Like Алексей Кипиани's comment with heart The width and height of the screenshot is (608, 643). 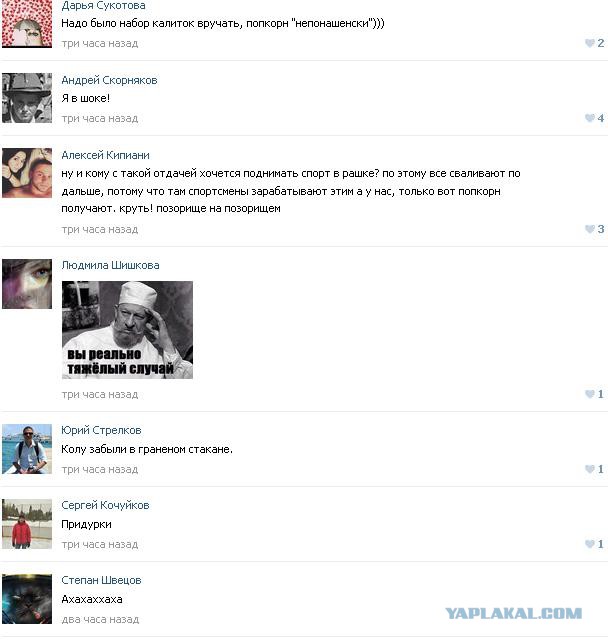(x=590, y=229)
